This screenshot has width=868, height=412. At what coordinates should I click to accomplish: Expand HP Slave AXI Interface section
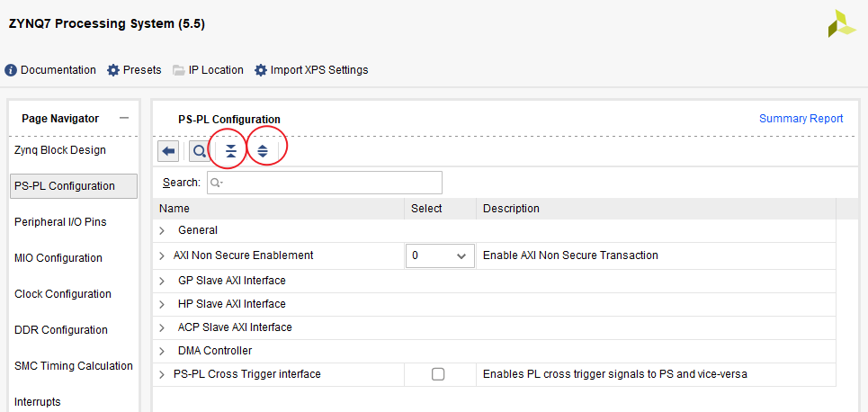pos(162,304)
